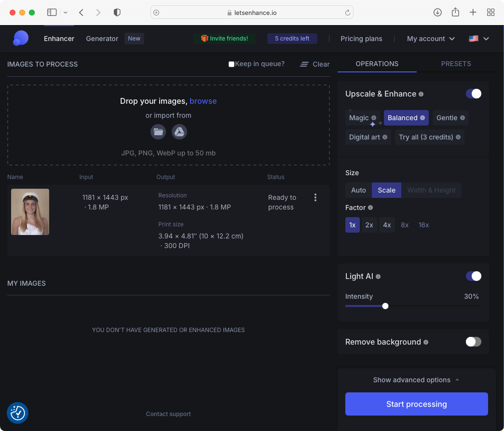Collapse the Show advanced options expander
504x431 pixels.
coord(416,380)
